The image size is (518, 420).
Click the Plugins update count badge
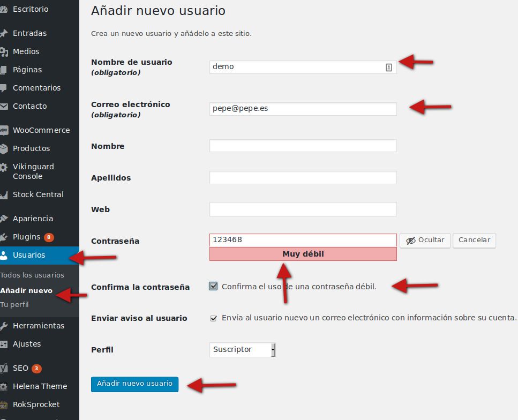click(49, 237)
